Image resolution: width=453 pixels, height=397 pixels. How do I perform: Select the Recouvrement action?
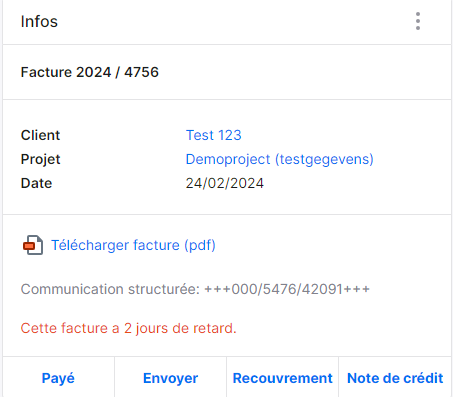click(283, 378)
